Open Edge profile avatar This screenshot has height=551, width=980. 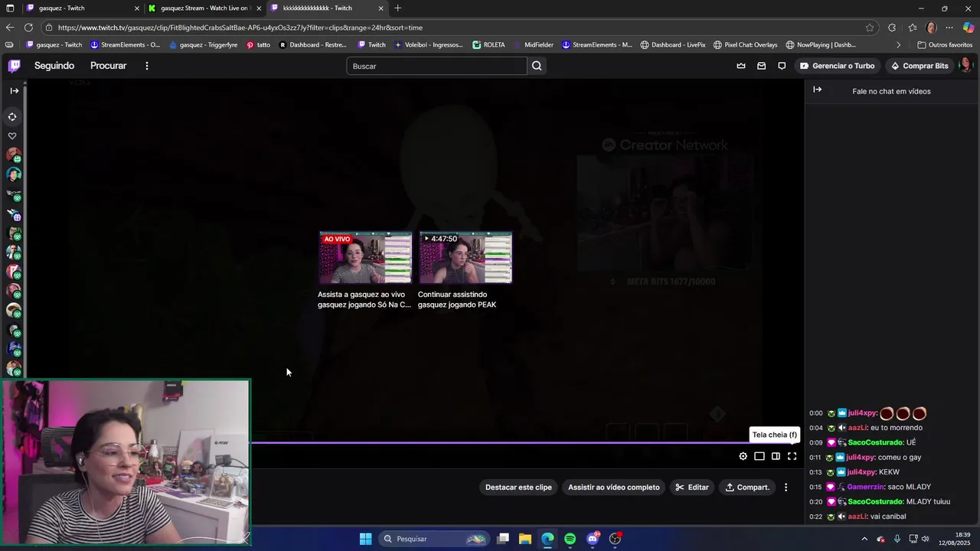[931, 28]
